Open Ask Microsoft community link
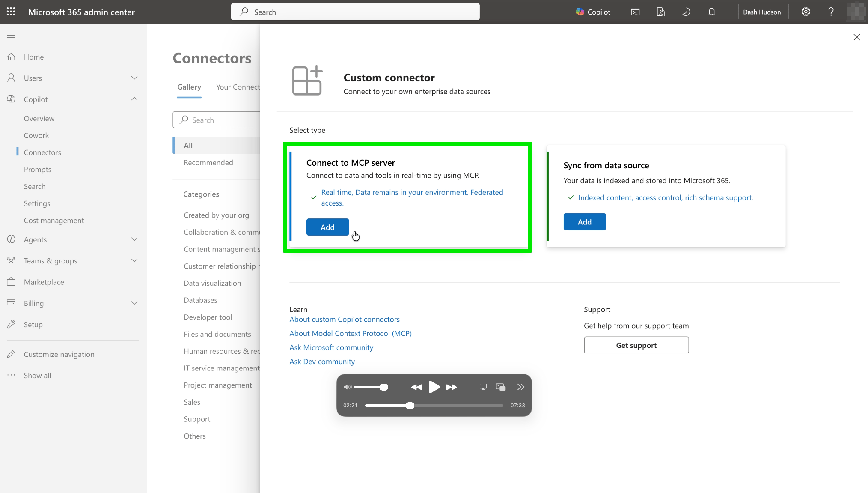868x493 pixels. click(x=331, y=347)
